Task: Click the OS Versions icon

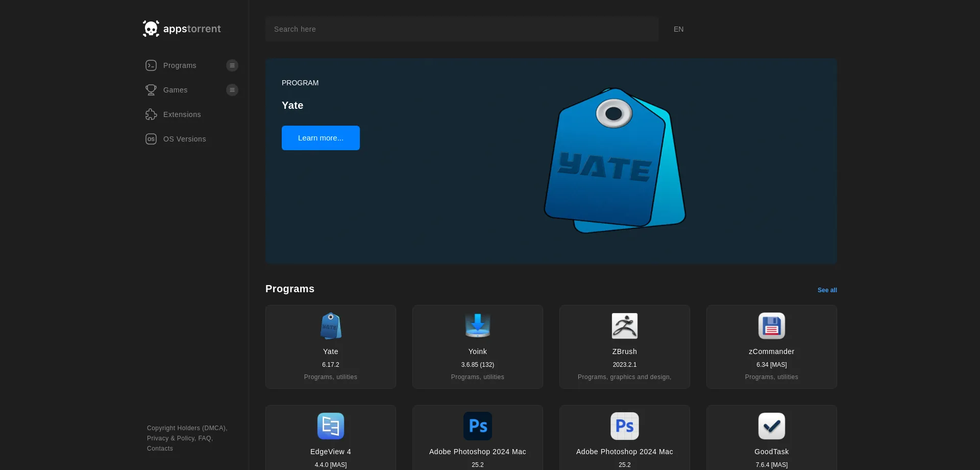Action: tap(151, 139)
